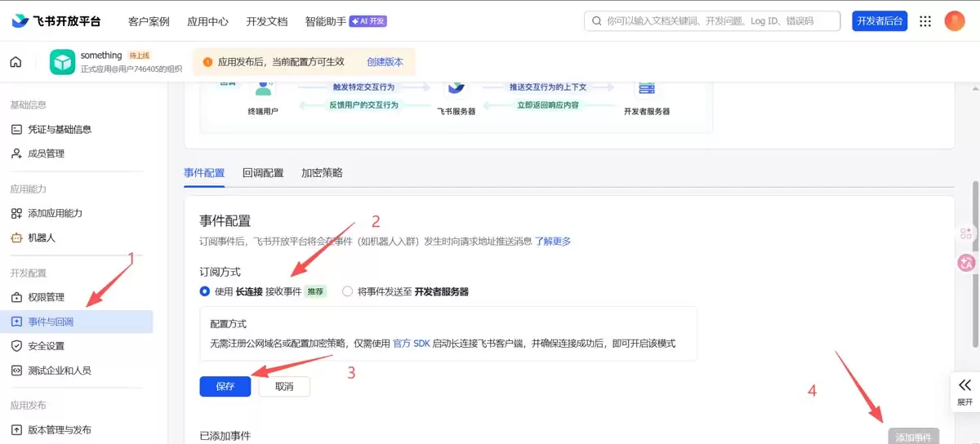Open the scan floating icon on right edge

(x=966, y=233)
